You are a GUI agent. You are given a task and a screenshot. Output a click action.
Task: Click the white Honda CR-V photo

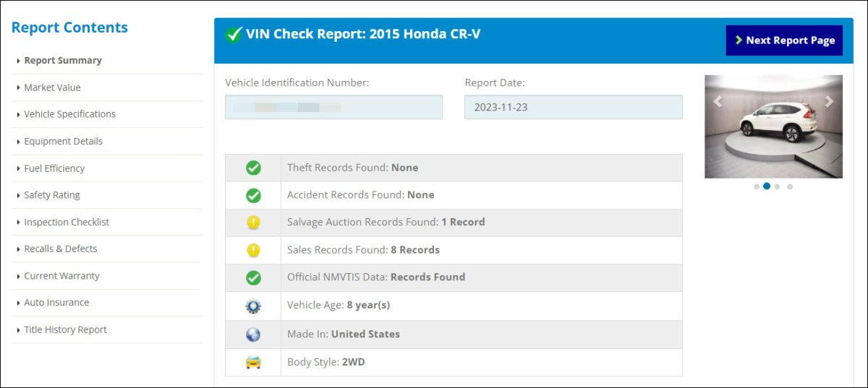click(x=773, y=126)
